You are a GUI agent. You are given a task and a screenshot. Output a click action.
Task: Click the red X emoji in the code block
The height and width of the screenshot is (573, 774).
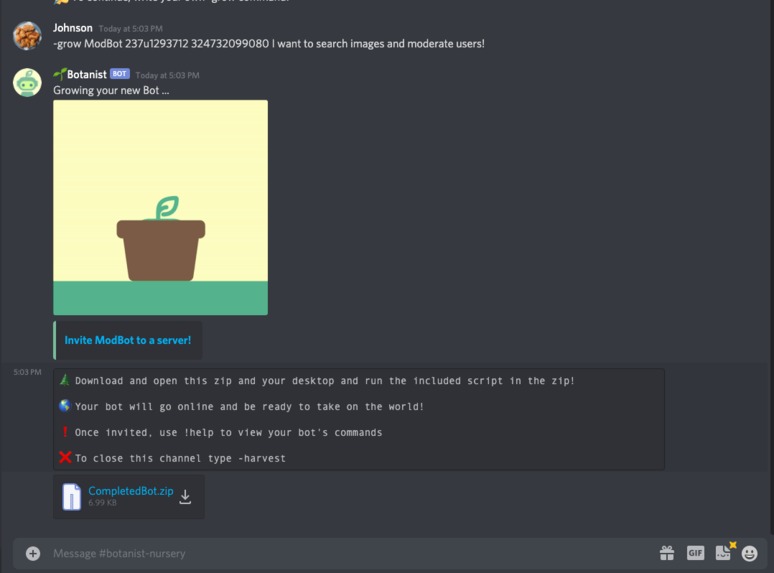point(65,457)
